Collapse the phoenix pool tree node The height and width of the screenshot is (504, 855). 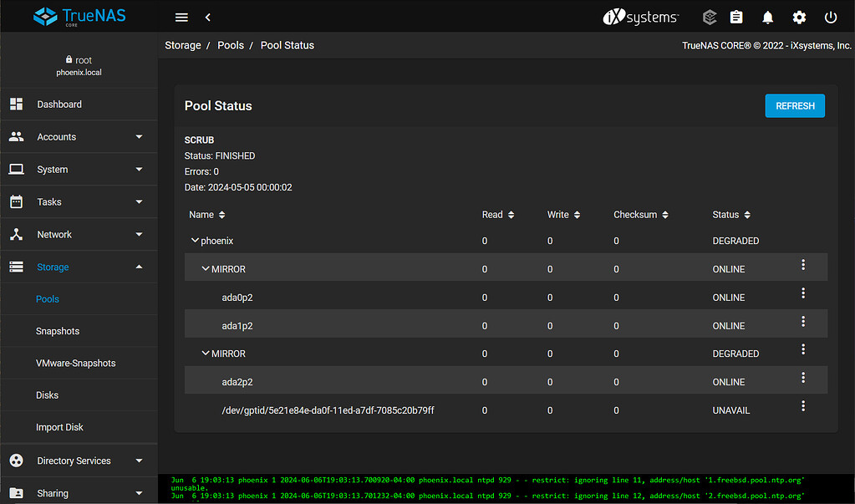[x=195, y=241]
